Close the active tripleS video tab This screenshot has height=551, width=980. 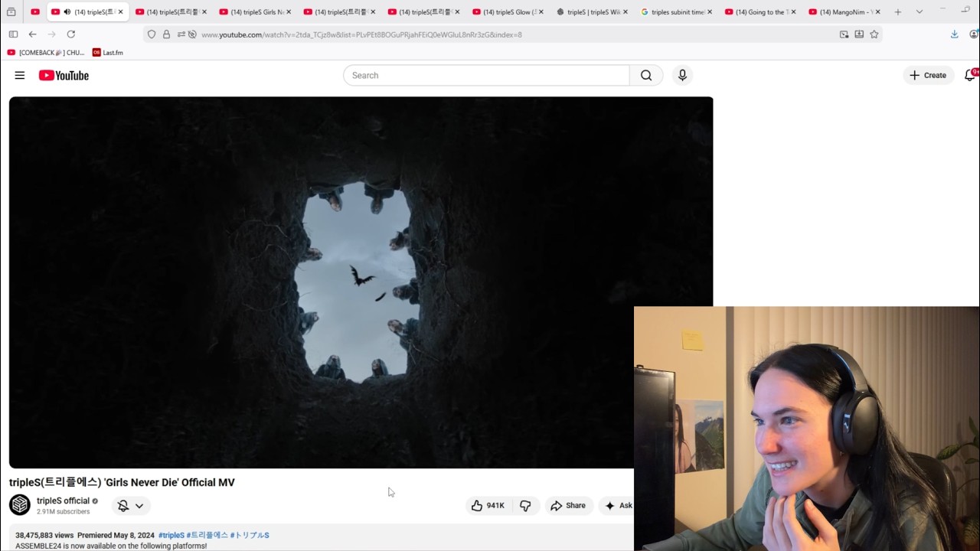[120, 12]
